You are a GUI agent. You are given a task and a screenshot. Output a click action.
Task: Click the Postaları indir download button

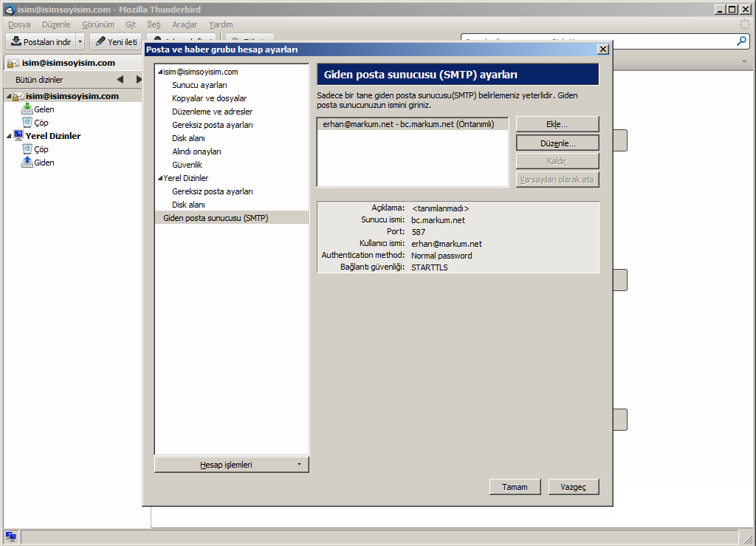[x=41, y=42]
